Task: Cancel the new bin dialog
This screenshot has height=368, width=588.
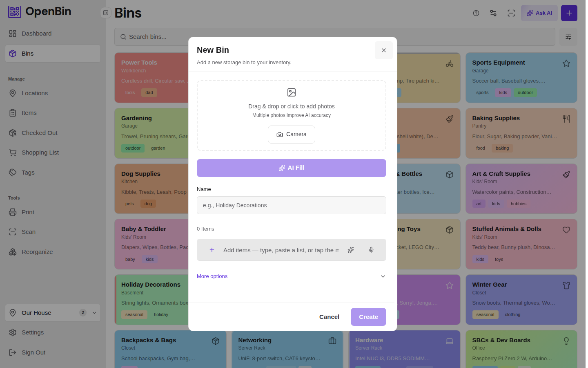Action: click(329, 317)
